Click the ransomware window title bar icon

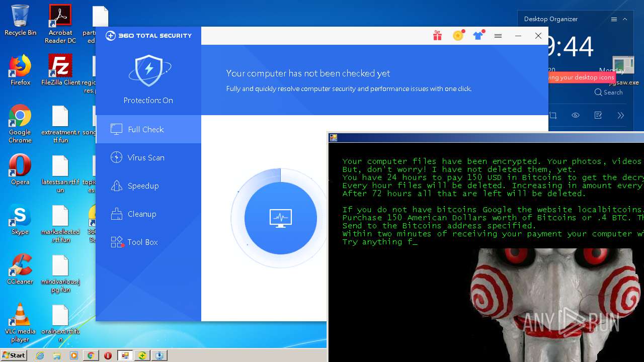(333, 138)
